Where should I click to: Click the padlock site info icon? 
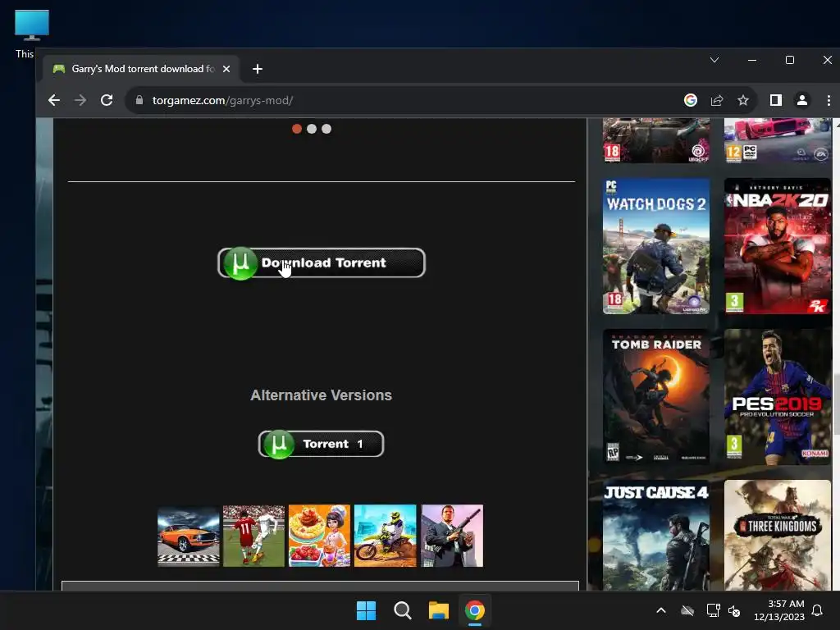tap(139, 100)
